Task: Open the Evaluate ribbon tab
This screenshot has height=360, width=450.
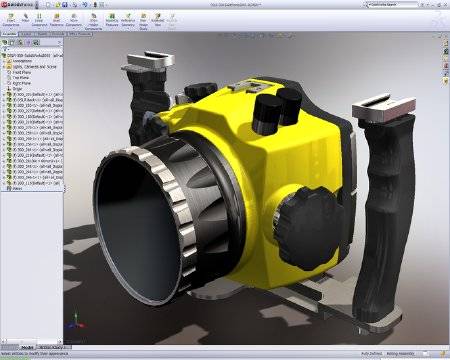Action: (x=58, y=34)
